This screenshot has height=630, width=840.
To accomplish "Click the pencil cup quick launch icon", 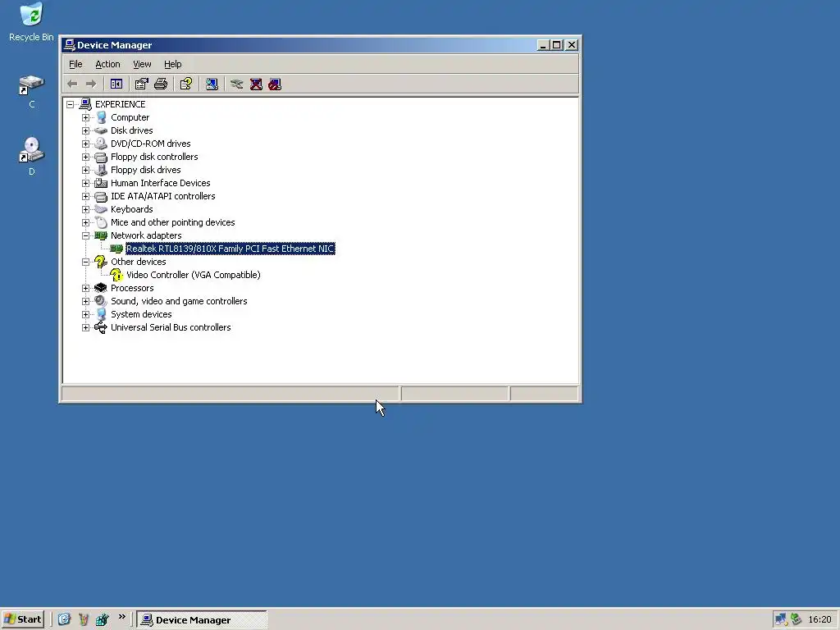I will point(83,619).
